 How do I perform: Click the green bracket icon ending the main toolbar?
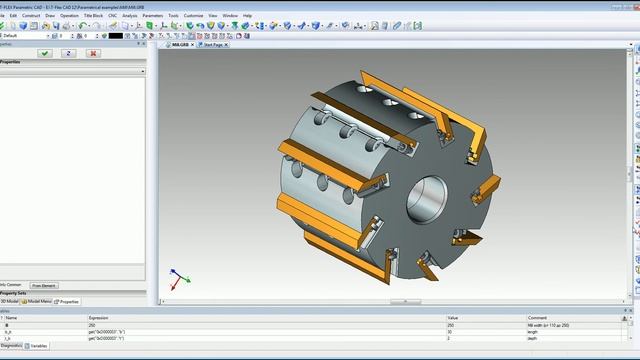coord(418,26)
